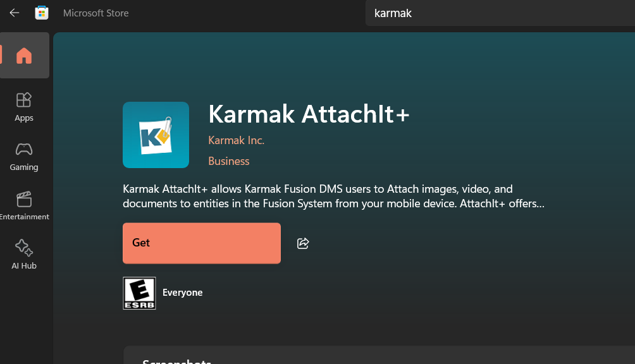Share the app via share icon
The image size is (635, 364).
[x=303, y=243]
